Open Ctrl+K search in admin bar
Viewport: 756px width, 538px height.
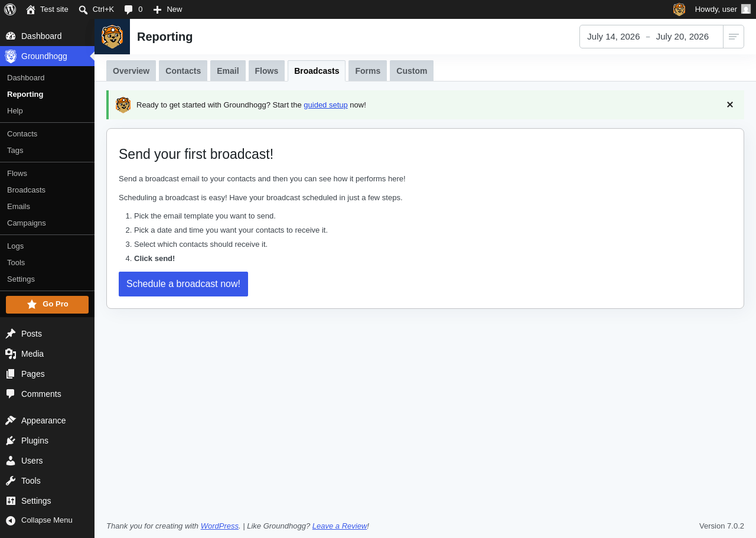point(96,9)
